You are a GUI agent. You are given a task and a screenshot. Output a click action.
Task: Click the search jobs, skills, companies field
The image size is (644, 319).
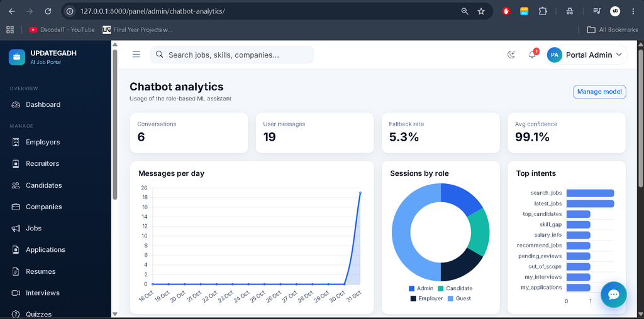pyautogui.click(x=232, y=55)
